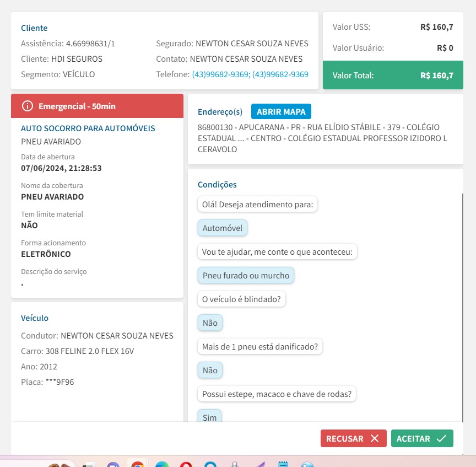Click the info icon beside Emergencial - 50min

(28, 106)
